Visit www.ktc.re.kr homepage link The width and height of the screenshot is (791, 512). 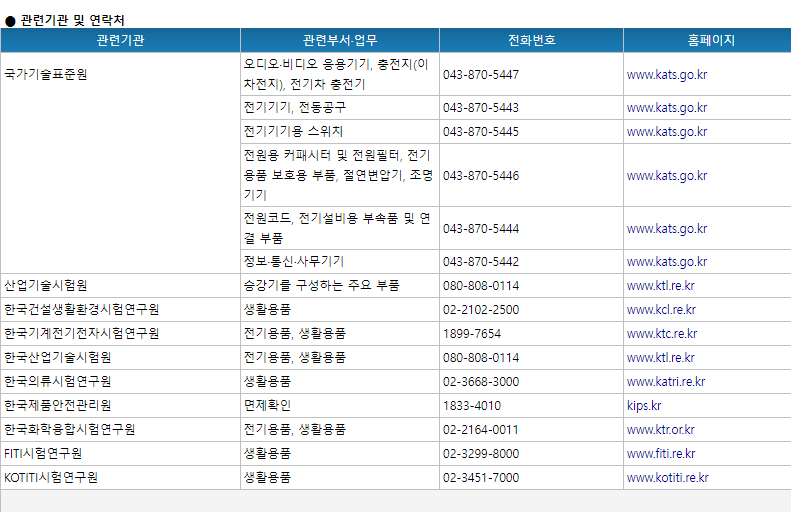pyautogui.click(x=662, y=333)
